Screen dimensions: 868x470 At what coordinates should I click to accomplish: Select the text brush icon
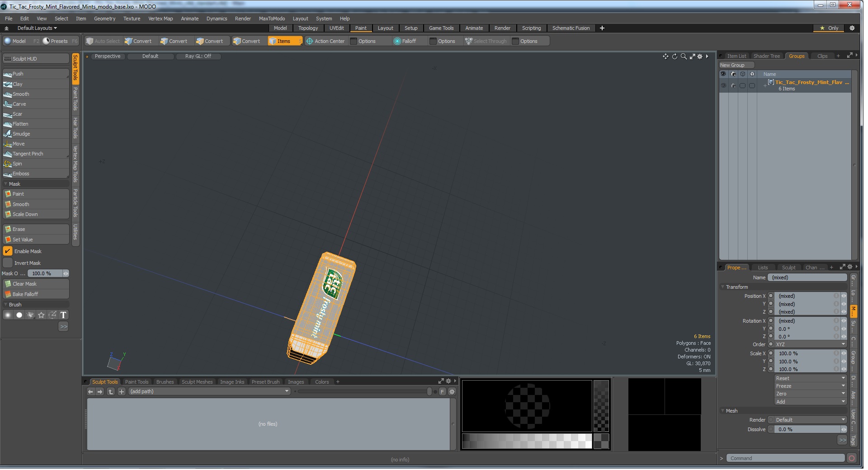[63, 315]
